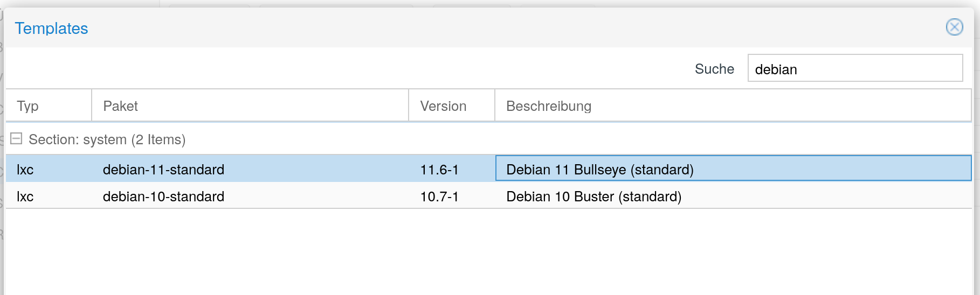Sort by the Typ column header

(x=27, y=106)
